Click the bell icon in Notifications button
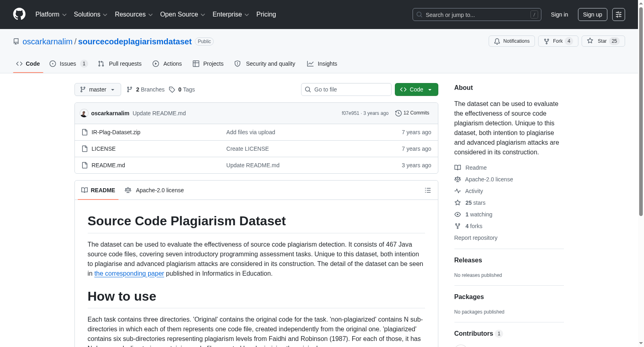The width and height of the screenshot is (644, 347). click(497, 41)
